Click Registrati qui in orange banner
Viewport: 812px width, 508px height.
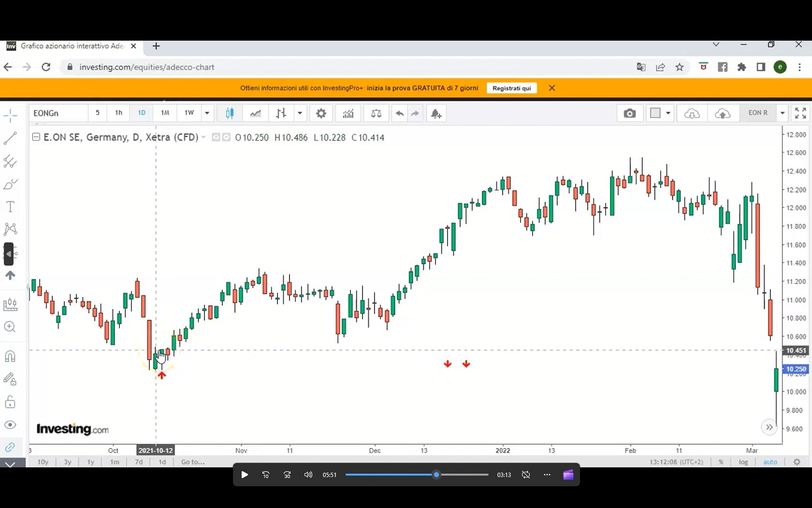point(511,88)
